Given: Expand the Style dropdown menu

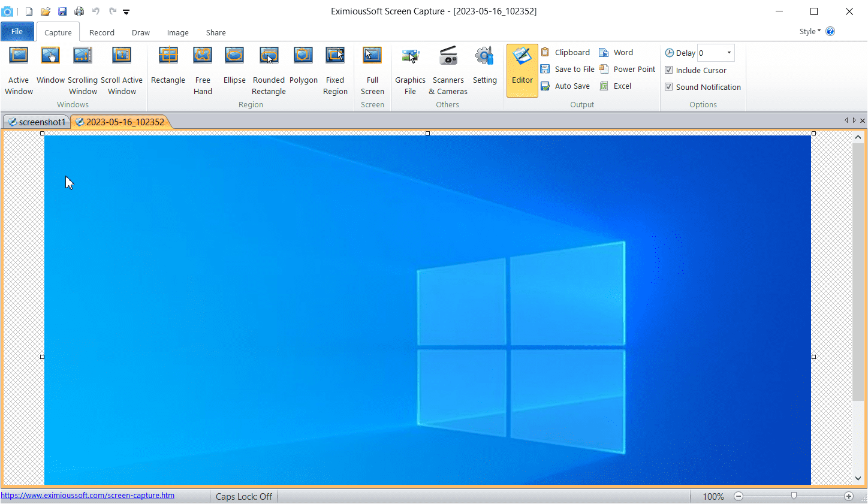Looking at the screenshot, I should 810,31.
